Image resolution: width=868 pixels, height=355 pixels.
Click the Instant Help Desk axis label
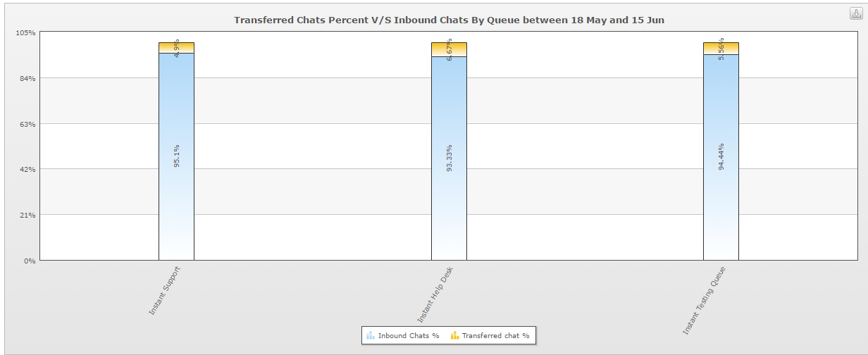pyautogui.click(x=435, y=293)
